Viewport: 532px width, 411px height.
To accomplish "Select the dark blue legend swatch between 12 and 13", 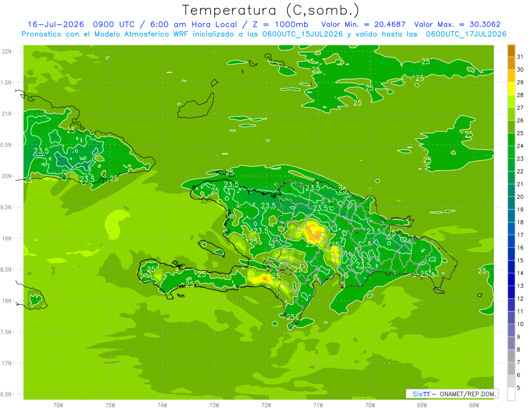I will click(x=511, y=293).
